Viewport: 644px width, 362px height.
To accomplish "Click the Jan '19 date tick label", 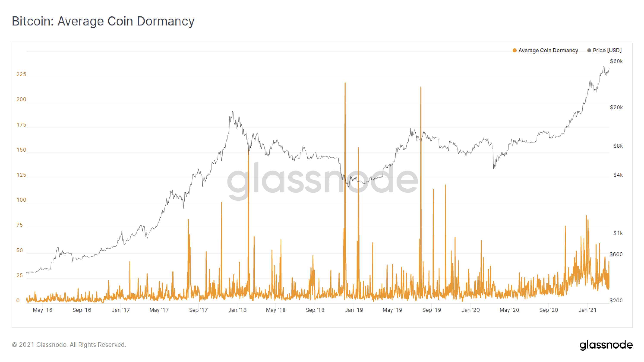I will point(354,310).
